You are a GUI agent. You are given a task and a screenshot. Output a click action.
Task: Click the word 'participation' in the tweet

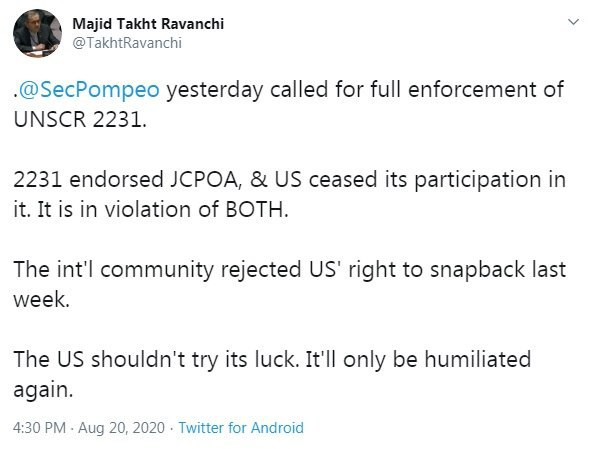click(478, 180)
